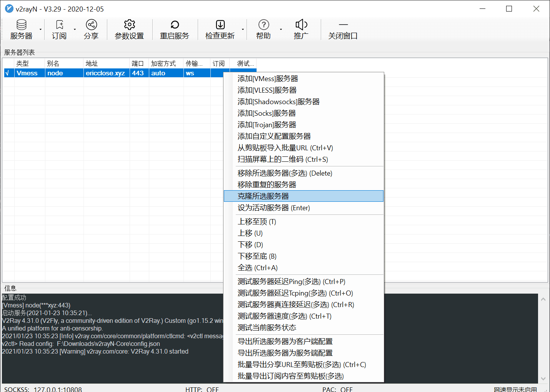Open 参数设置 gear icon
The image size is (550, 392).
click(130, 25)
